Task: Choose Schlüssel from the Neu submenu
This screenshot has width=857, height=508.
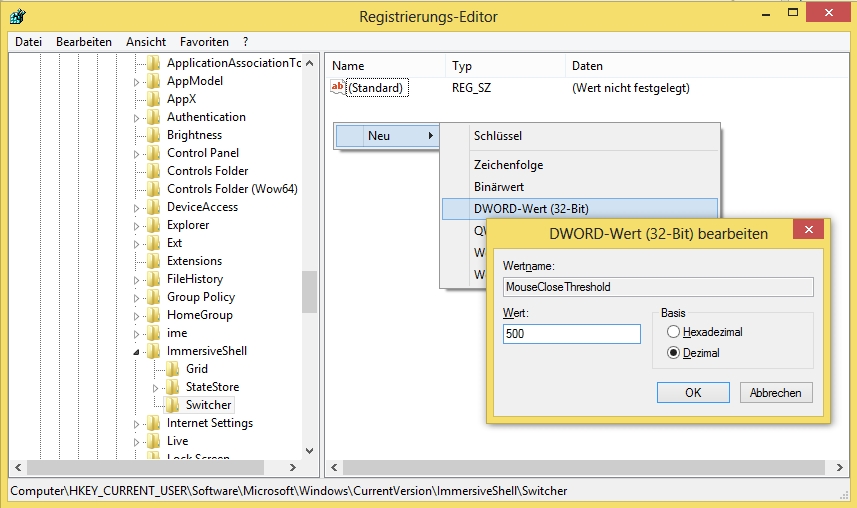Action: (580, 136)
